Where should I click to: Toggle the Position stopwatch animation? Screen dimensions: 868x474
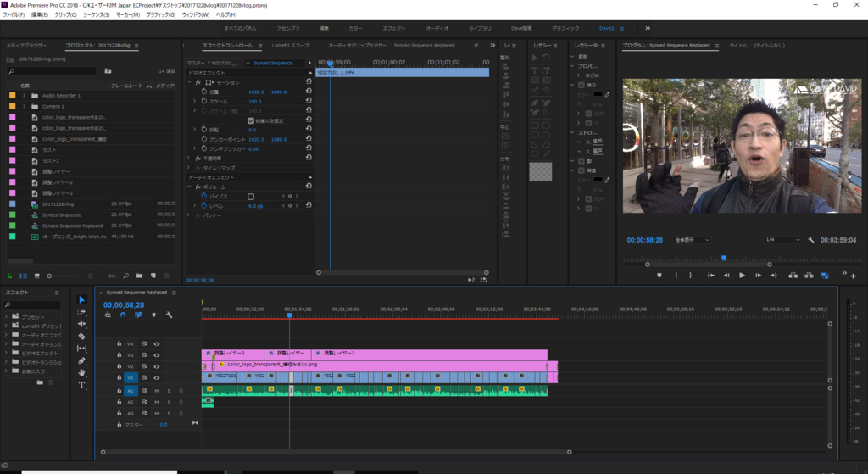click(x=203, y=92)
